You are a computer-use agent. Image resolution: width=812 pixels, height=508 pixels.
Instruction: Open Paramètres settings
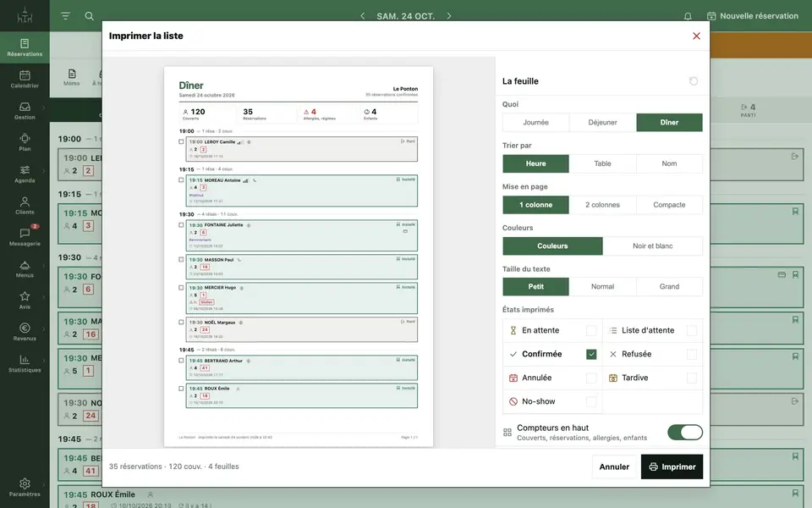pyautogui.click(x=25, y=488)
